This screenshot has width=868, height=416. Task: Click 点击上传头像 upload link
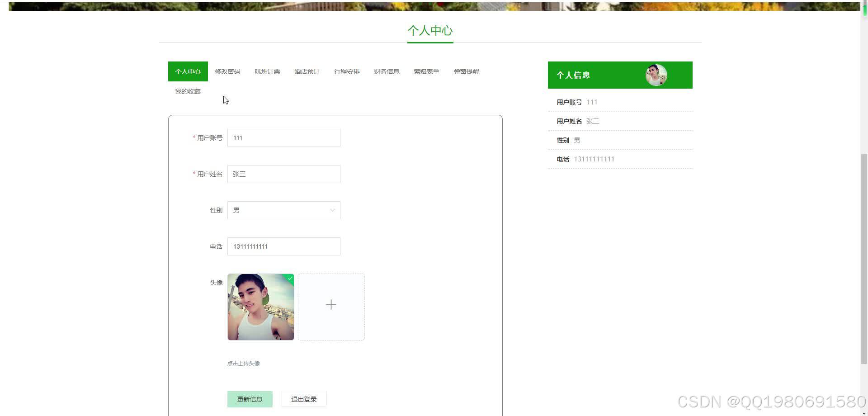[x=243, y=363]
